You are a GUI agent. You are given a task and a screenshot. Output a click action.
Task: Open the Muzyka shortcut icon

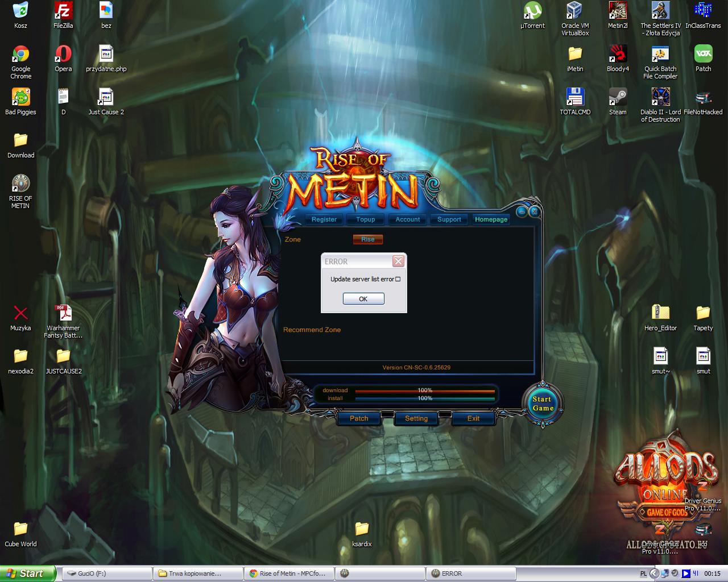coord(20,318)
